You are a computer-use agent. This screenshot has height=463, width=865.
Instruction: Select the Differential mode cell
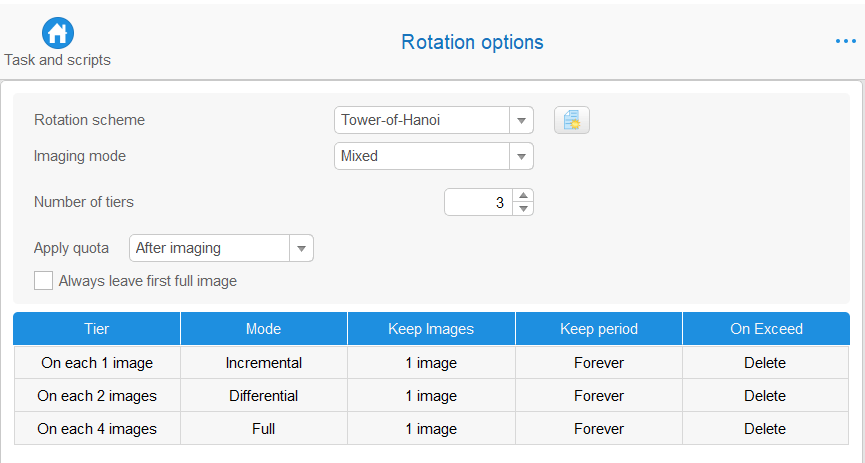[264, 396]
